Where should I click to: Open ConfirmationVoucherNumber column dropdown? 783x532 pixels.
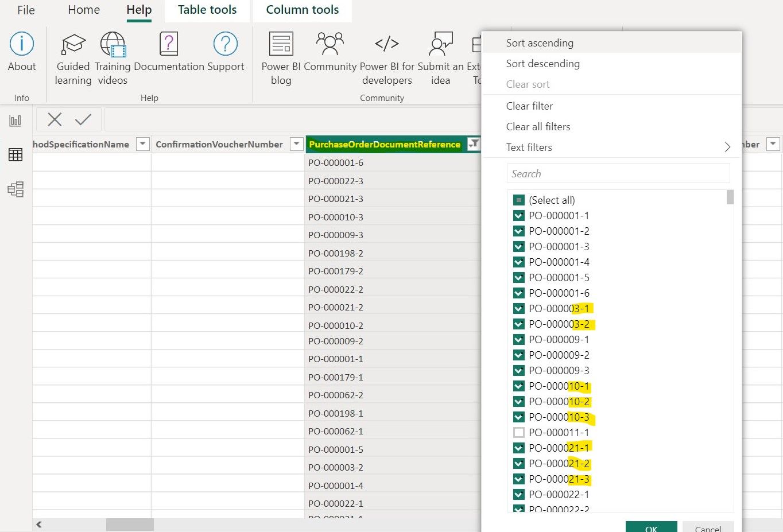click(297, 144)
